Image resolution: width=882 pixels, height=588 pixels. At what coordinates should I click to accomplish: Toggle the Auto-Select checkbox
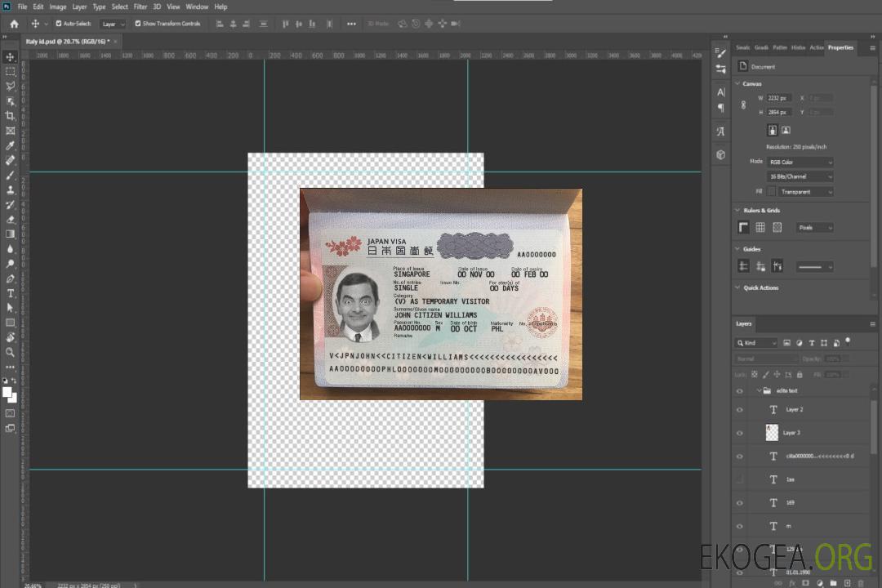point(59,24)
